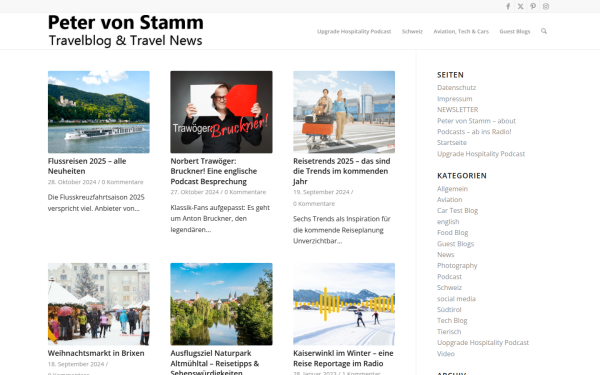Select the Uopgrade Hospitality Podcast category

pos(483,342)
